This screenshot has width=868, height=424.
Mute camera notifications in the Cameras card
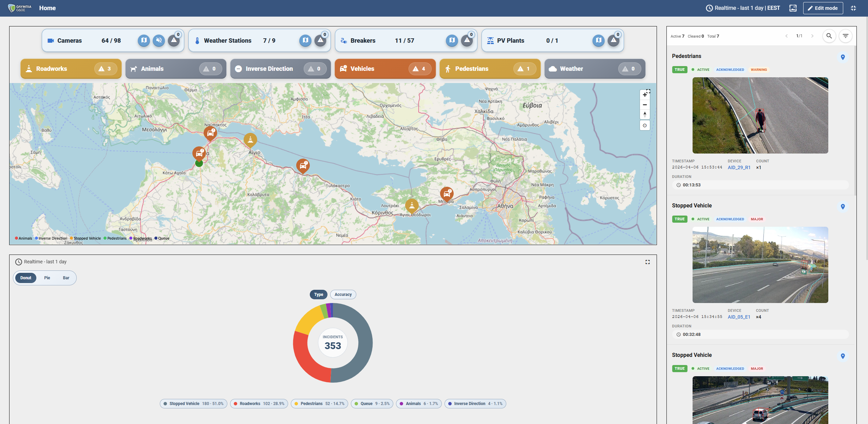coord(159,40)
